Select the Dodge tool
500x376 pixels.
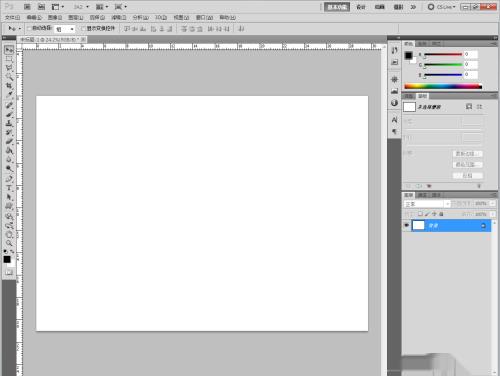point(9,168)
